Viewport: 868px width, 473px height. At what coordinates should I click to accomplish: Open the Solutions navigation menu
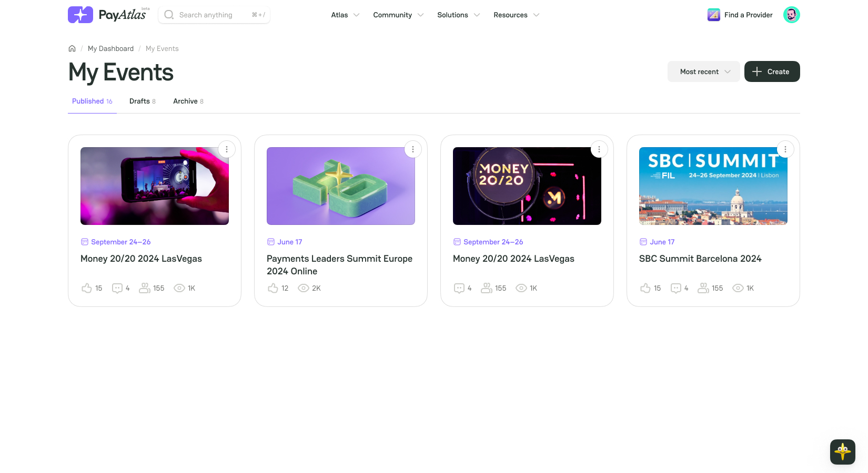click(x=458, y=15)
